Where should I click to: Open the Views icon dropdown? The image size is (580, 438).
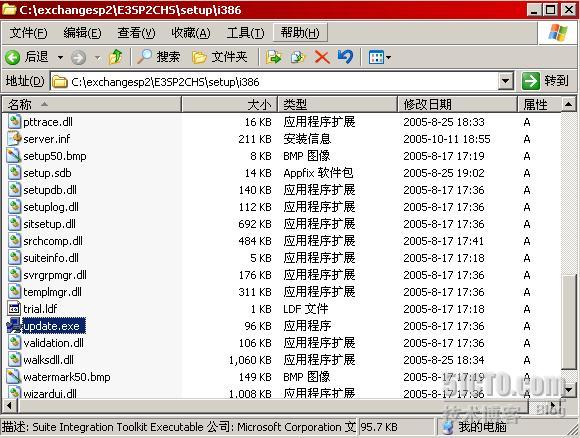(380, 57)
